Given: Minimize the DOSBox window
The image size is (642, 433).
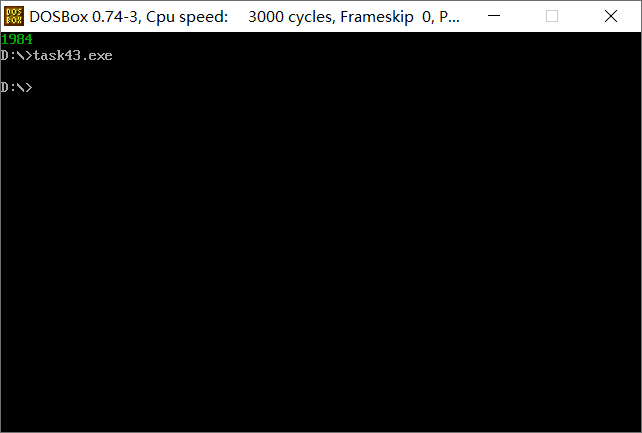Looking at the screenshot, I should click(x=494, y=16).
